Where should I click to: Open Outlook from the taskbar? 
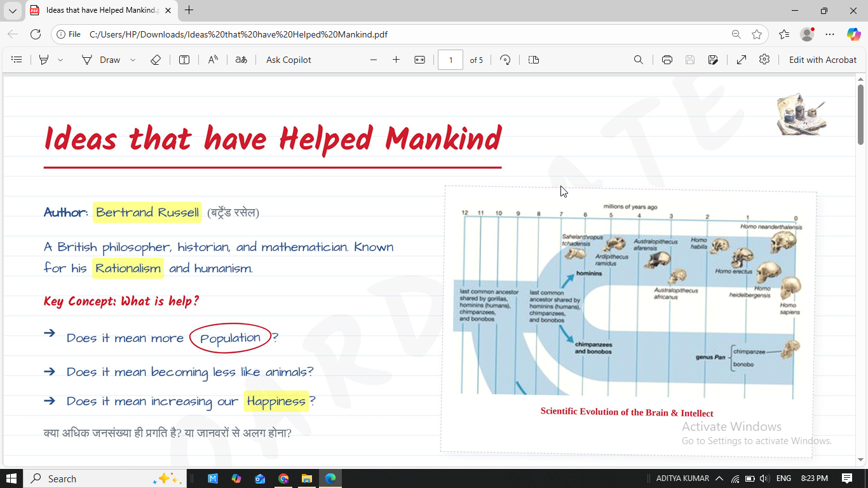click(x=260, y=478)
